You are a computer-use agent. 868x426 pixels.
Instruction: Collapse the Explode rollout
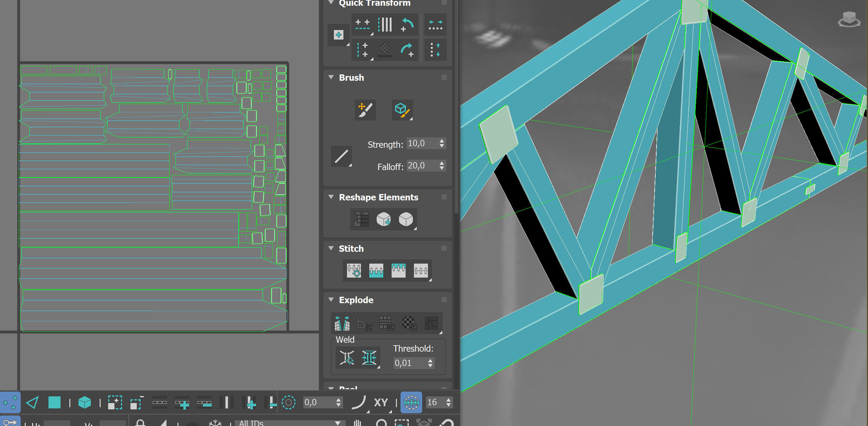pos(331,300)
